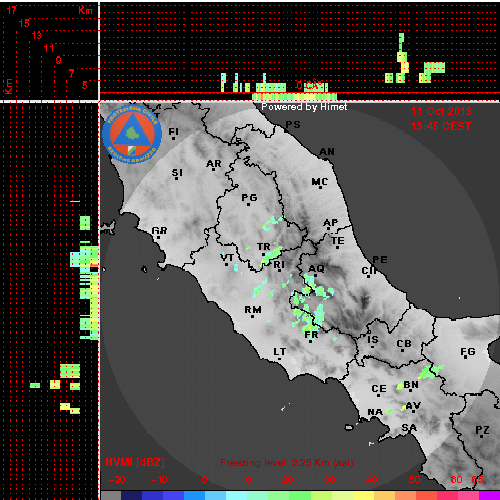
Task: Click the CE city label
Action: pos(379,389)
